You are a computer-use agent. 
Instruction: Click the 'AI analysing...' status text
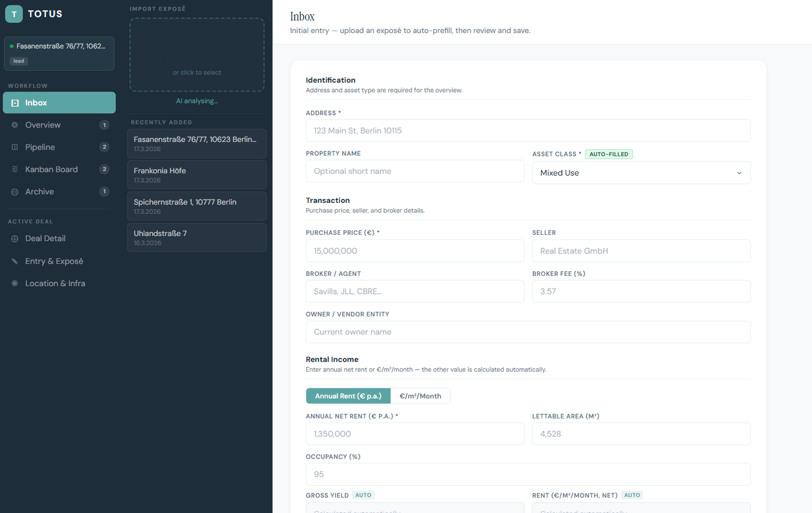tap(197, 101)
